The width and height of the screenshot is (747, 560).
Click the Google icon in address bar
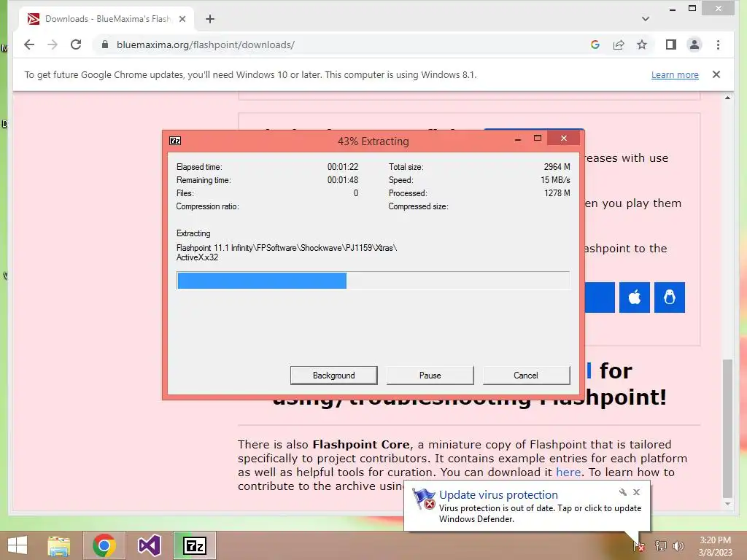(595, 44)
